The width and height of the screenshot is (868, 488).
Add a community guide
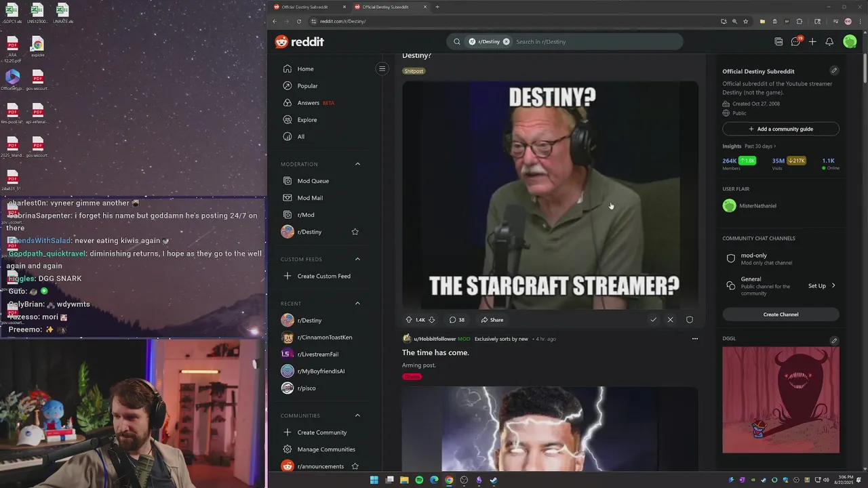coord(781,129)
